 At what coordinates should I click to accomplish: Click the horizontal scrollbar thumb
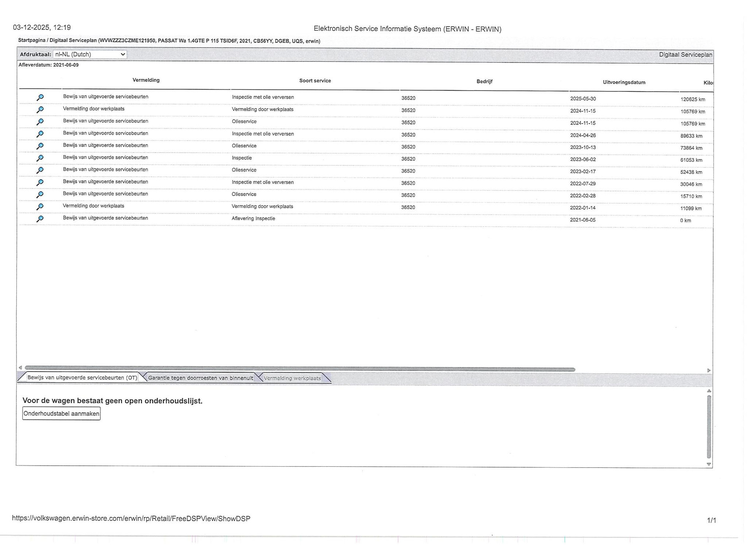[x=300, y=369]
